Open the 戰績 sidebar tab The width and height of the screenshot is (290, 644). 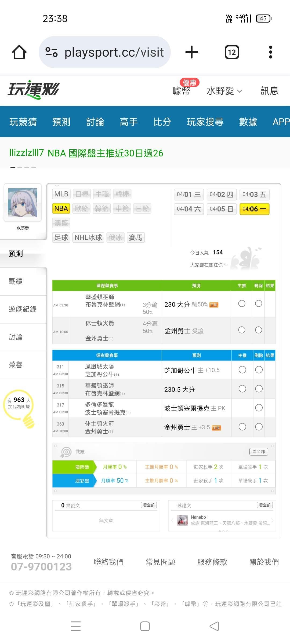click(23, 281)
